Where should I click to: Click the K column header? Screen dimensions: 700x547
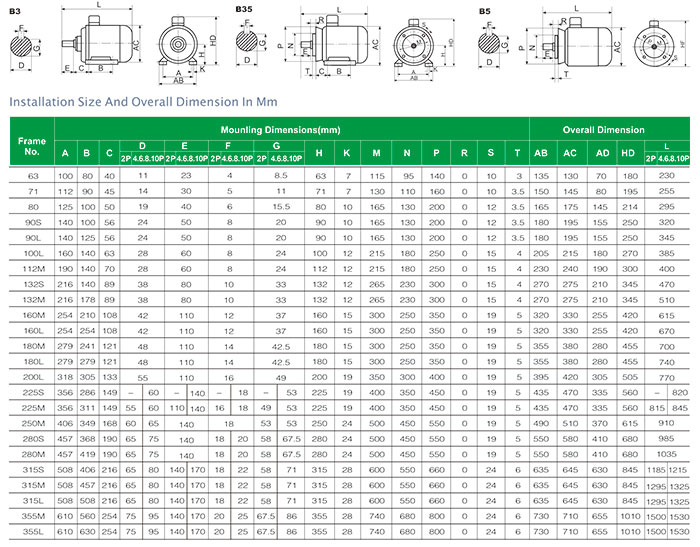(347, 153)
